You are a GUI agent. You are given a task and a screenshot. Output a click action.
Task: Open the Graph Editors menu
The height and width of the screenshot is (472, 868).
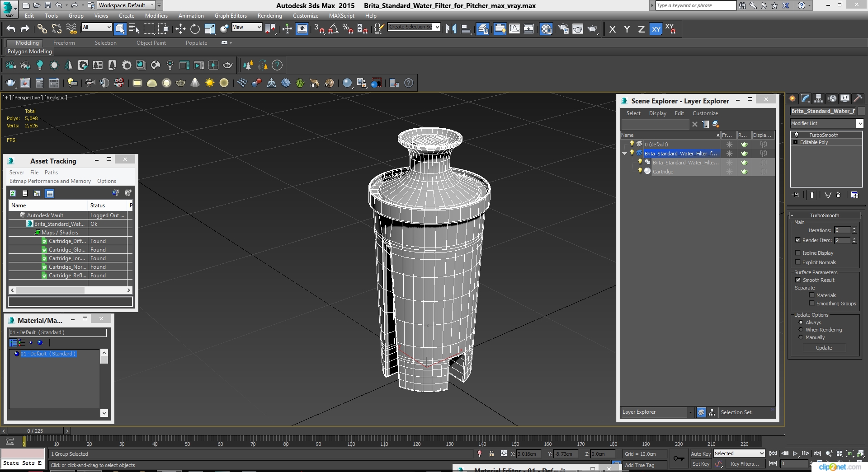tap(231, 15)
